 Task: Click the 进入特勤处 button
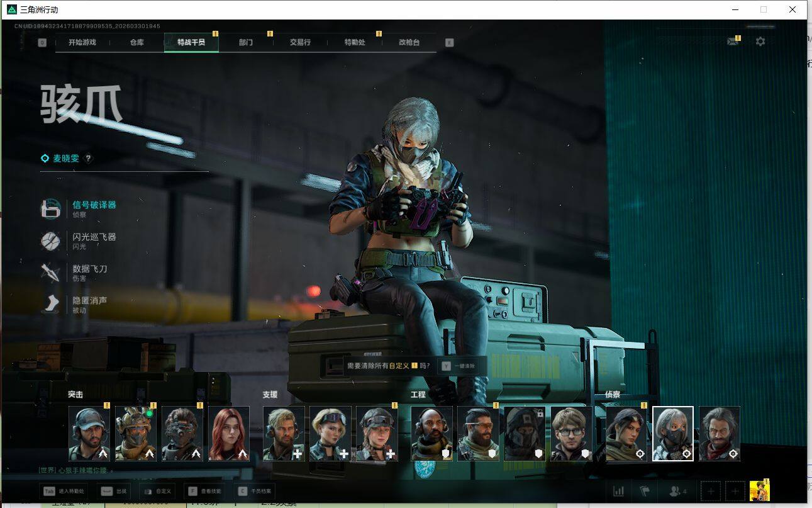pyautogui.click(x=64, y=491)
